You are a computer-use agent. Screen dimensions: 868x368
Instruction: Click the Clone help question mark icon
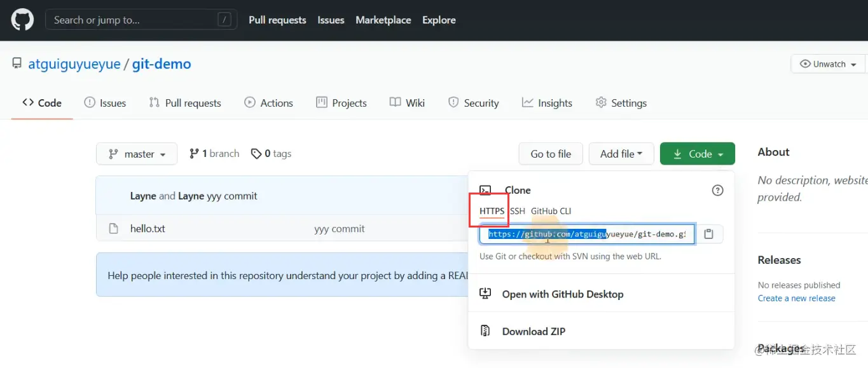pos(717,190)
